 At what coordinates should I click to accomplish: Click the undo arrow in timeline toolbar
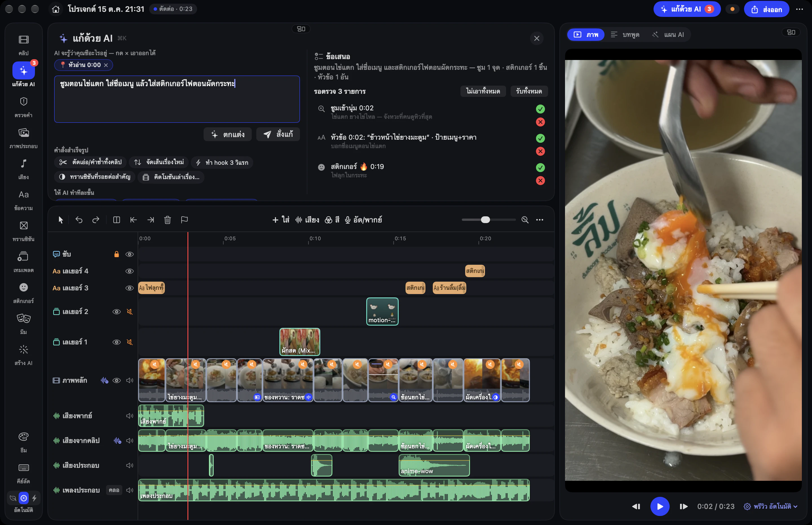click(79, 220)
